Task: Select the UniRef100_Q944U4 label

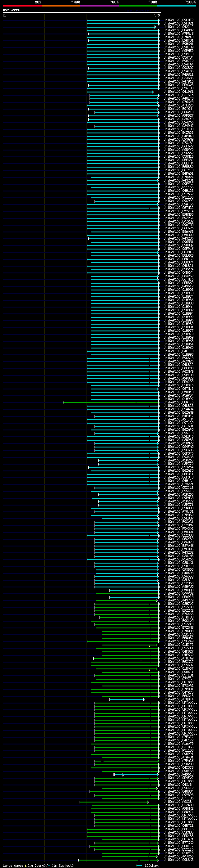Action: [179, 409]
